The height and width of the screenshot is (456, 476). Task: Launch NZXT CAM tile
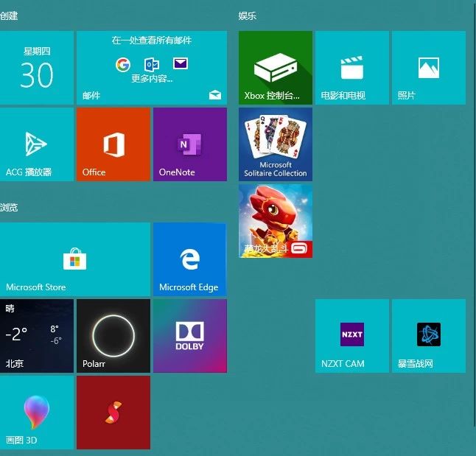click(352, 336)
